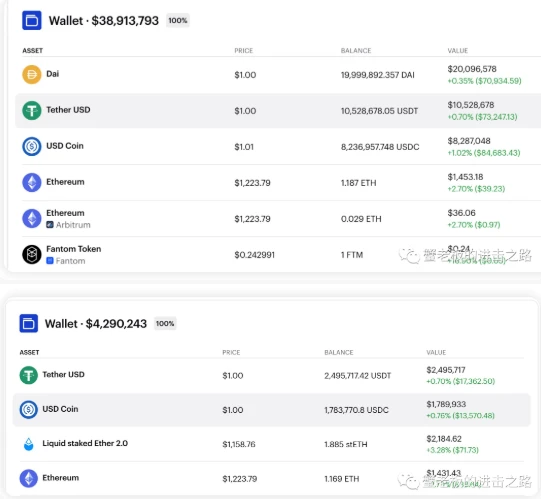Viewport: 541px width, 499px height.
Task: Click the $2,495,717 value
Action: pos(446,370)
